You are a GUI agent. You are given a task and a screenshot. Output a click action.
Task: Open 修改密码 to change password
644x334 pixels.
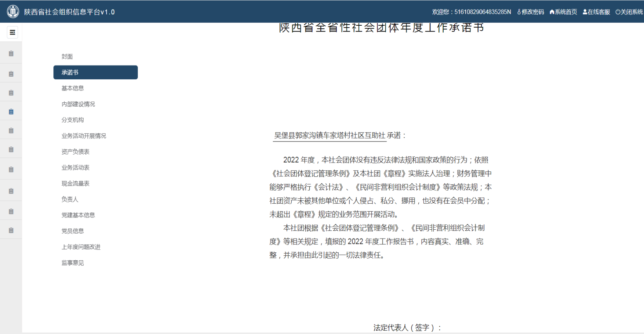tap(530, 12)
